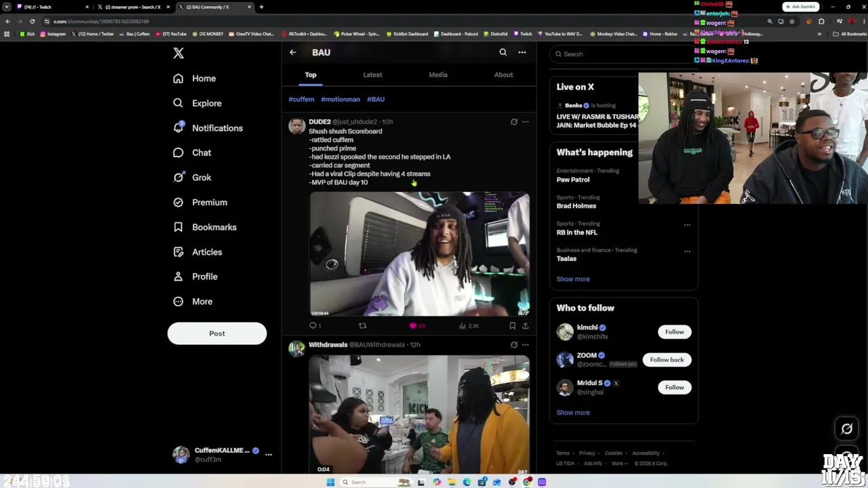Navigate back in the browser toolbar

tap(7, 22)
